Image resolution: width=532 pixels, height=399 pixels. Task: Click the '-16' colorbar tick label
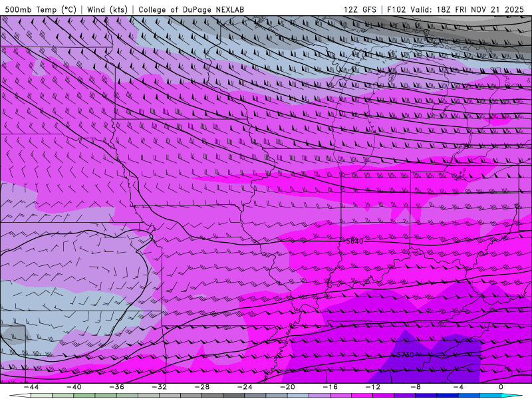click(x=331, y=387)
